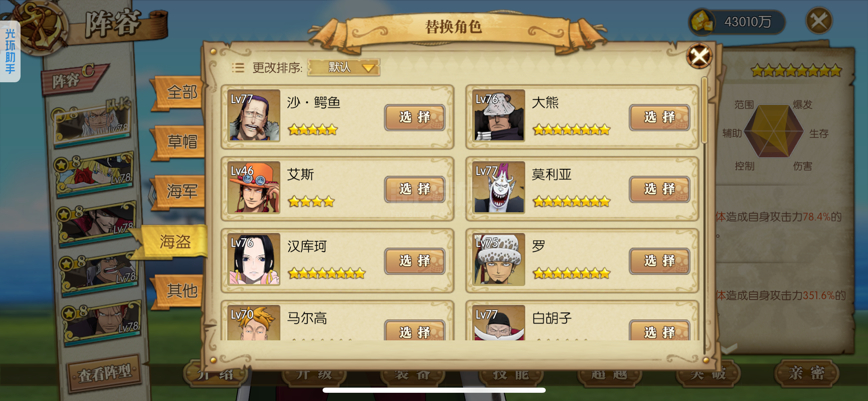The width and height of the screenshot is (868, 401).
Task: Click the 查看阵型 button
Action: point(105,373)
